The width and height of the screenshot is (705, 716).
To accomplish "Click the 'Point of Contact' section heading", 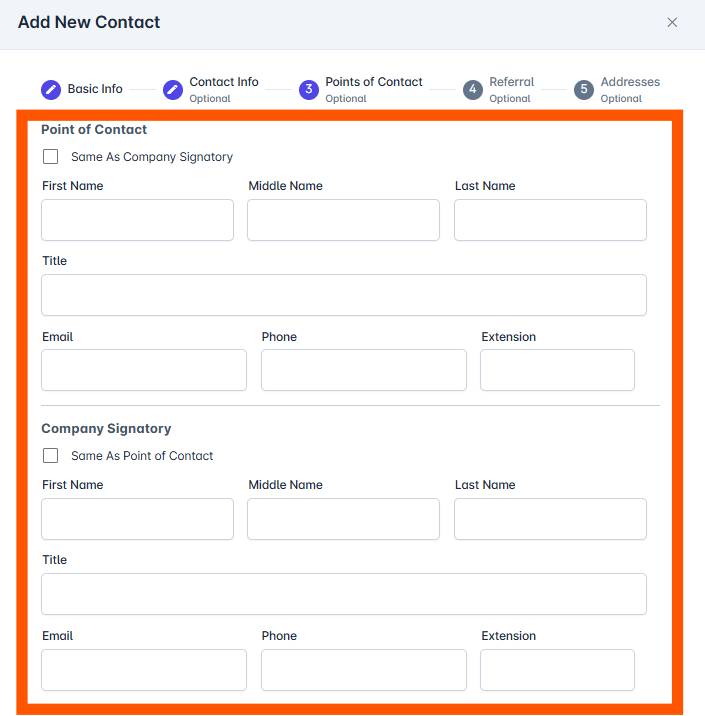I will pos(94,130).
